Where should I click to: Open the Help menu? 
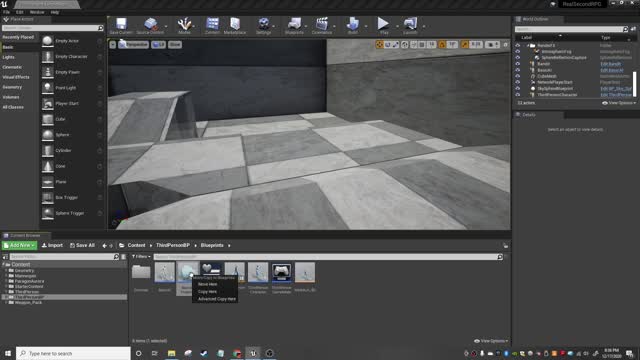55,12
